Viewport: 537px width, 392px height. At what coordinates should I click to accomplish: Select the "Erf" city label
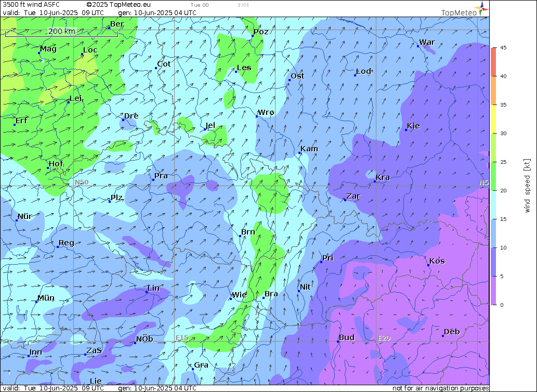[22, 121]
